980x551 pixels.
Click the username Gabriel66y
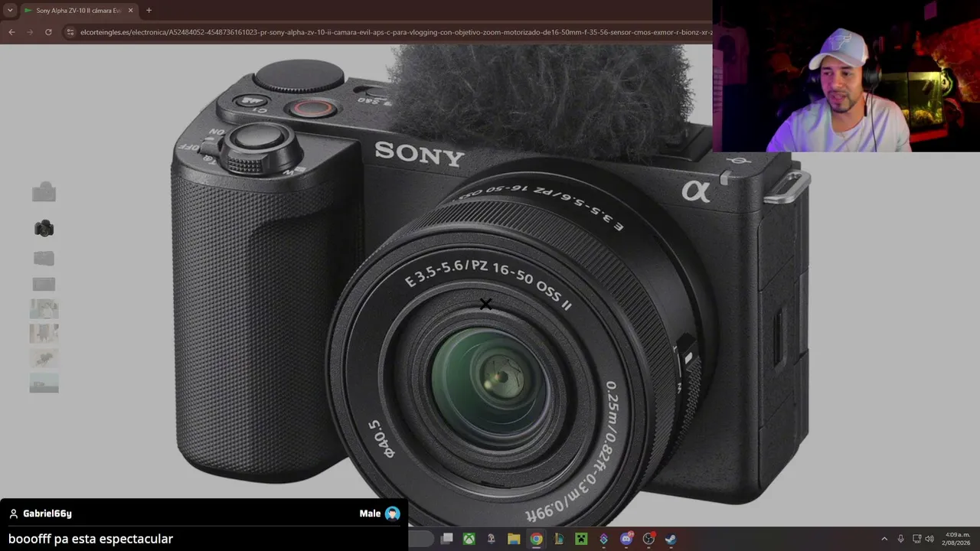pyautogui.click(x=47, y=514)
